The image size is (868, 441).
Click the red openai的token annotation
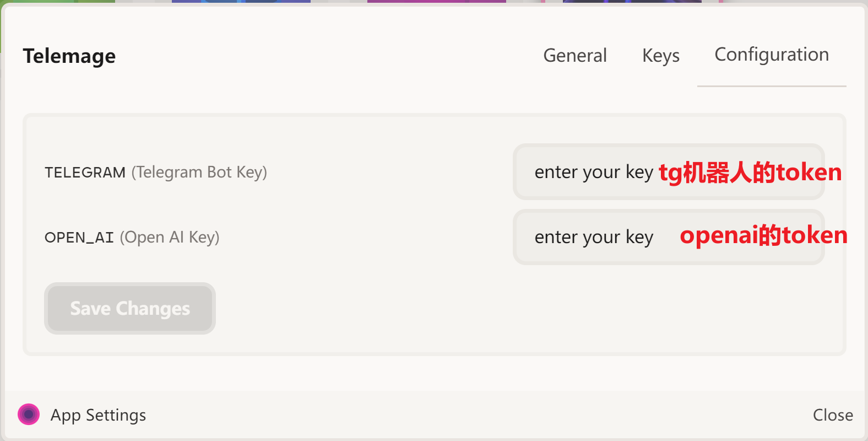pos(764,235)
